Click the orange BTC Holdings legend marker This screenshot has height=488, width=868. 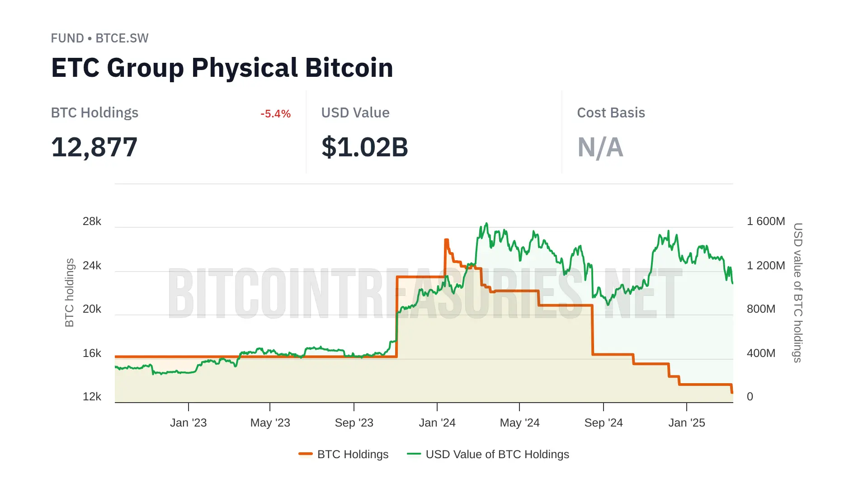pos(306,454)
